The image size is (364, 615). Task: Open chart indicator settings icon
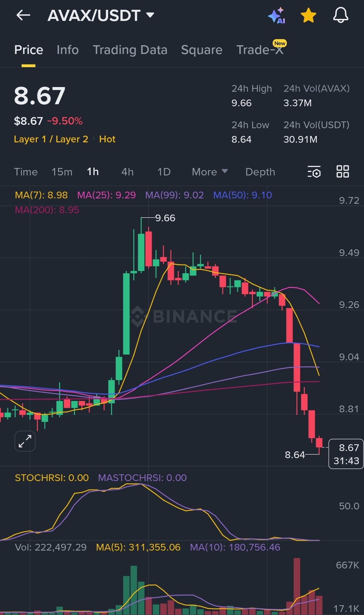click(x=314, y=172)
